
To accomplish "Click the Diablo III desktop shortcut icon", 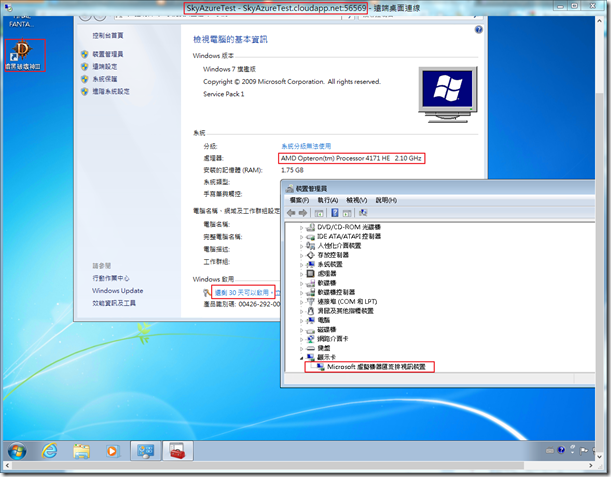I will coord(22,55).
